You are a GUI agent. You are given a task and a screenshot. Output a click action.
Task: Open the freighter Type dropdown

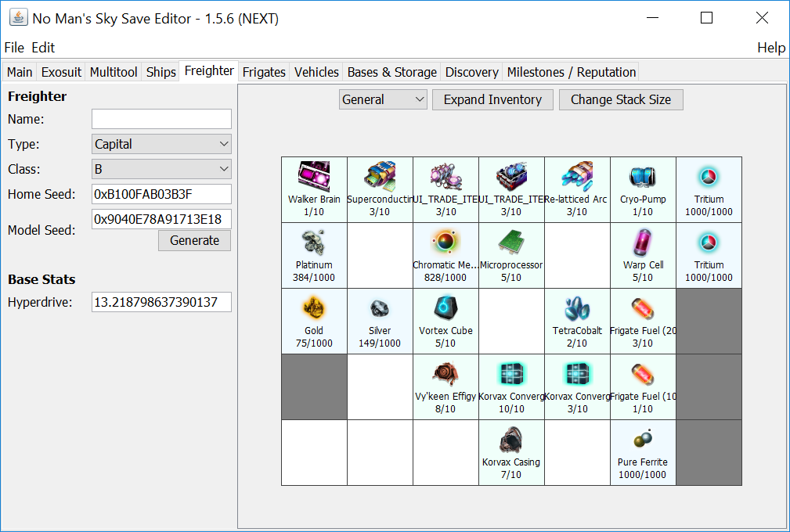coord(161,144)
